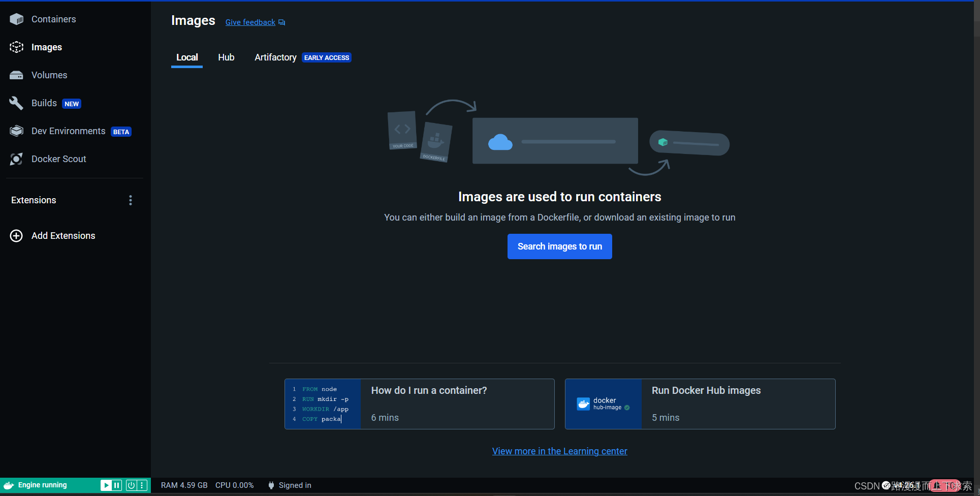
Task: Click View more in the Learning center
Action: coord(560,451)
